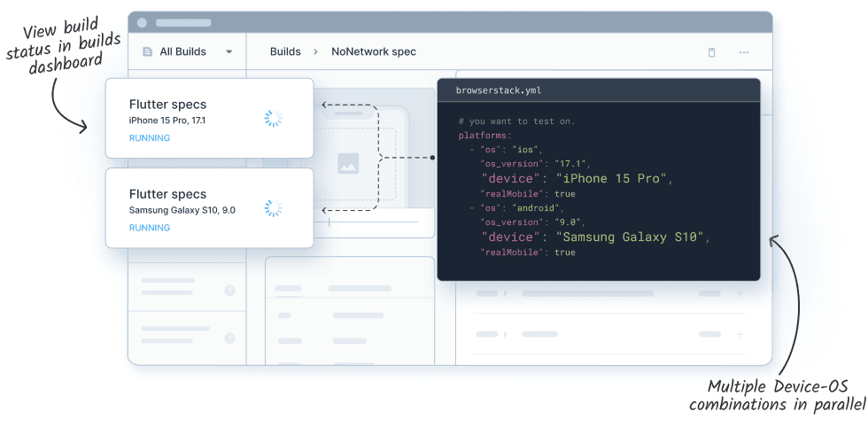Click the plus icon on first log row

pos(740,294)
